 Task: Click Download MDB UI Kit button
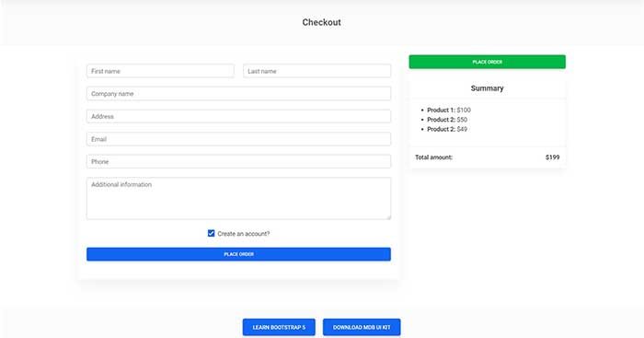(x=362, y=327)
